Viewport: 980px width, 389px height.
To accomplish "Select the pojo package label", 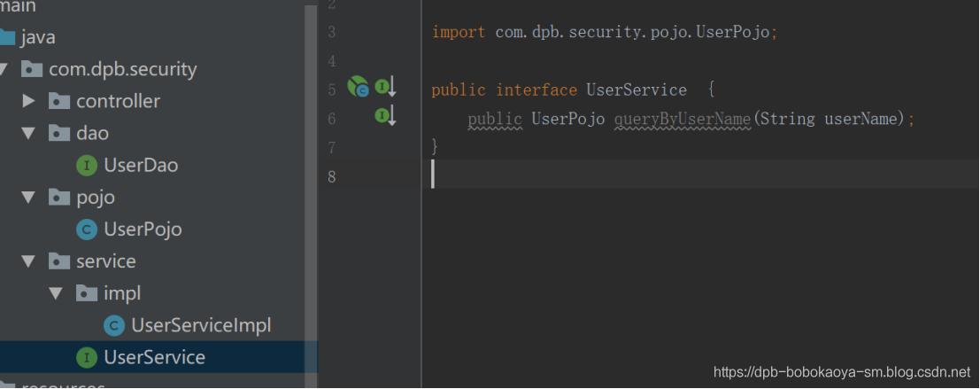I will coord(95,197).
